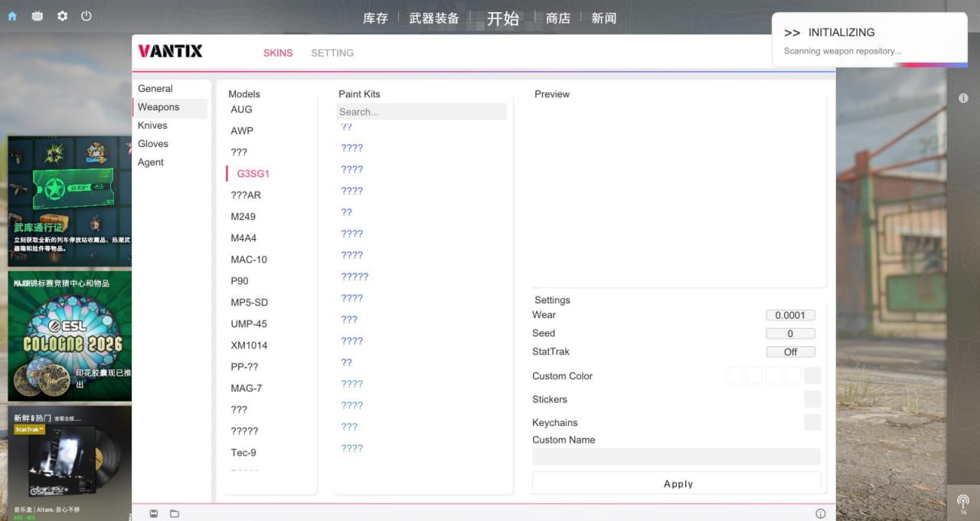Open 新闻 news in game menu
The image size is (980, 521).
604,18
